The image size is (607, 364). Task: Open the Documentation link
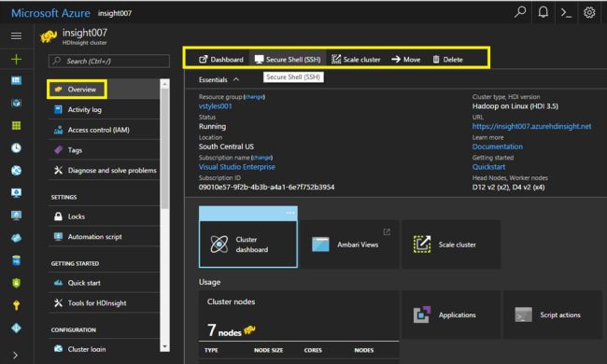498,147
